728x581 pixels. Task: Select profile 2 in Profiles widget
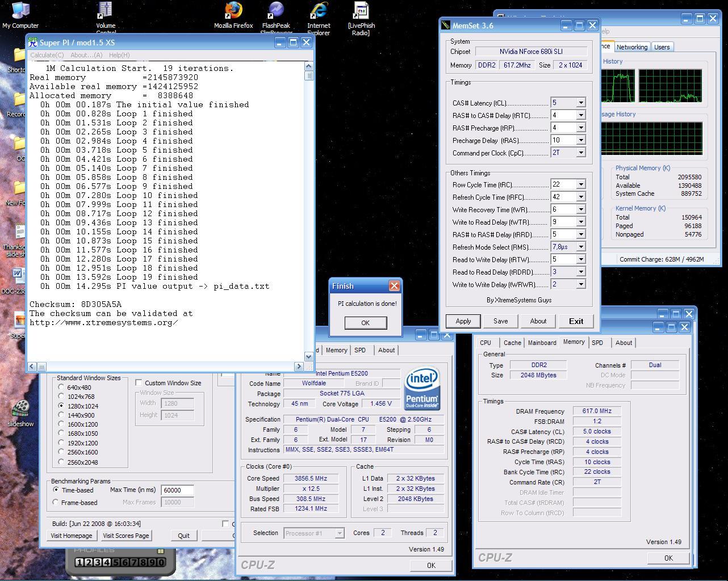point(89,562)
